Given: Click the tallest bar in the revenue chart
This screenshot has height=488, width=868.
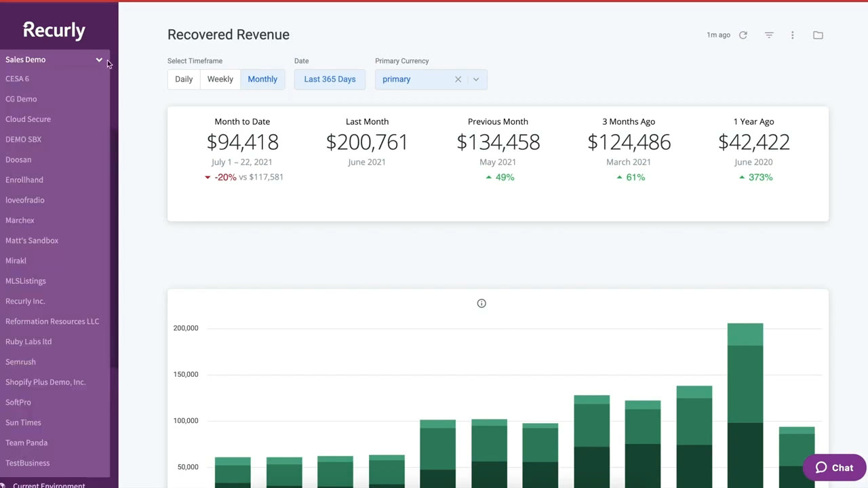Looking at the screenshot, I should (745, 405).
